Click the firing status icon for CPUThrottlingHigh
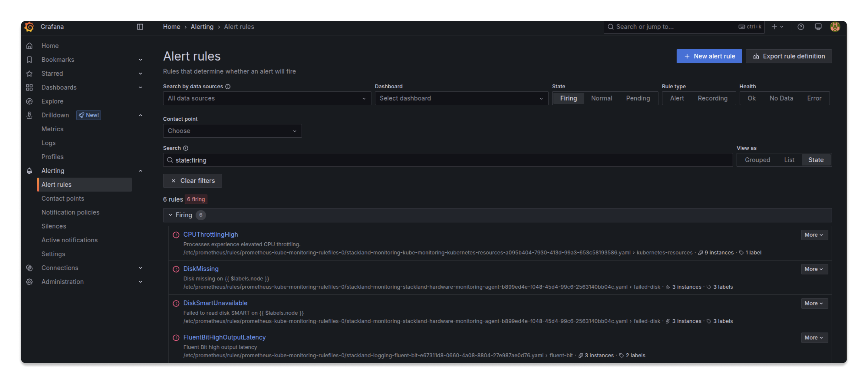The width and height of the screenshot is (868, 384). pos(176,235)
